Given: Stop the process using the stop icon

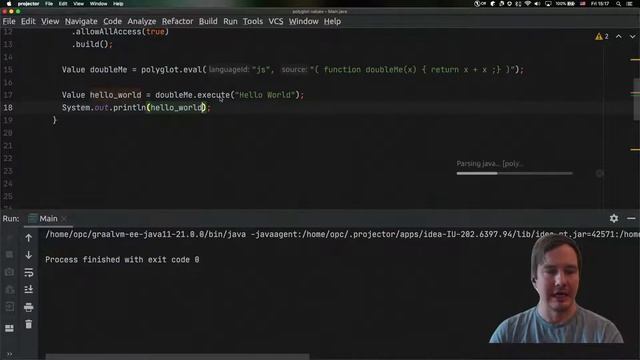Looking at the screenshot, I should 9,255.
